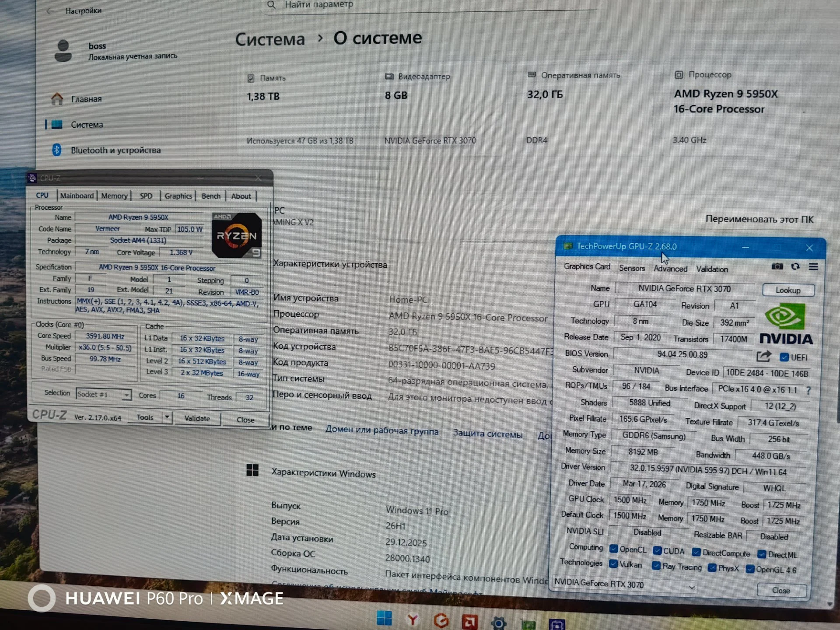The height and width of the screenshot is (630, 840).
Task: Open Yandex Browser from the taskbar
Action: pyautogui.click(x=413, y=619)
